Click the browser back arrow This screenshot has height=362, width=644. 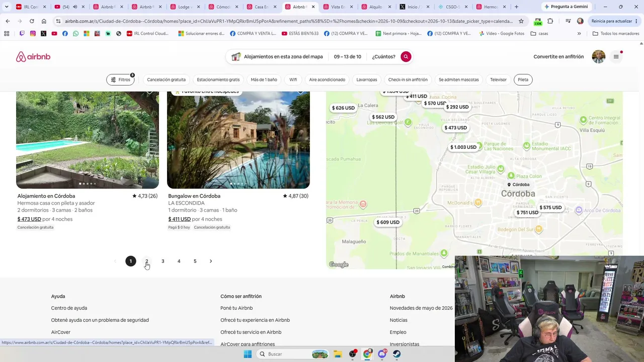tap(8, 21)
